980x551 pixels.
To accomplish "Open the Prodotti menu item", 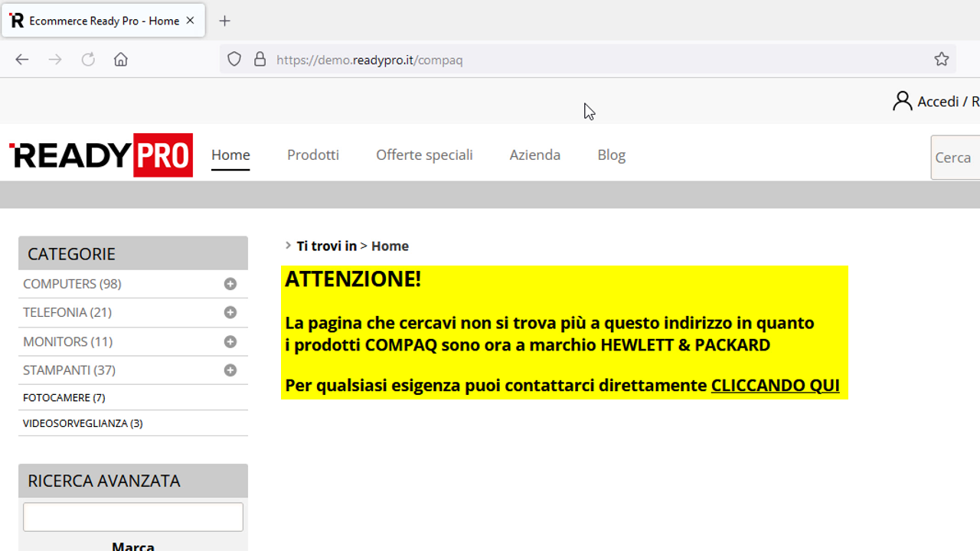I will point(313,155).
